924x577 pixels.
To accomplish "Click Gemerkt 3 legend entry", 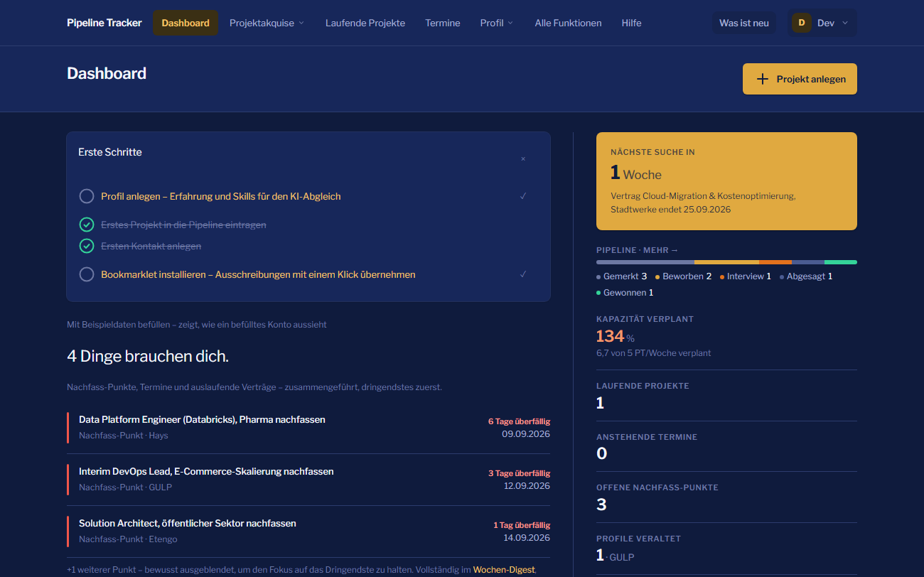I will pos(622,276).
